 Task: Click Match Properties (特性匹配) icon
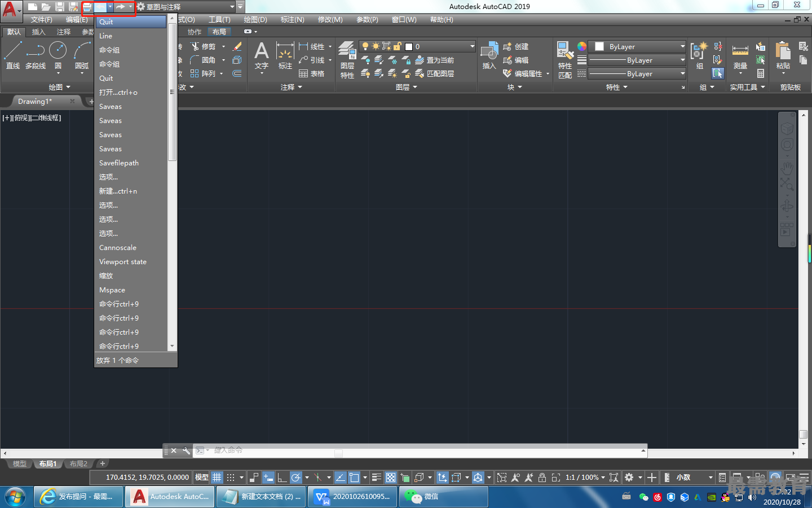coord(565,60)
